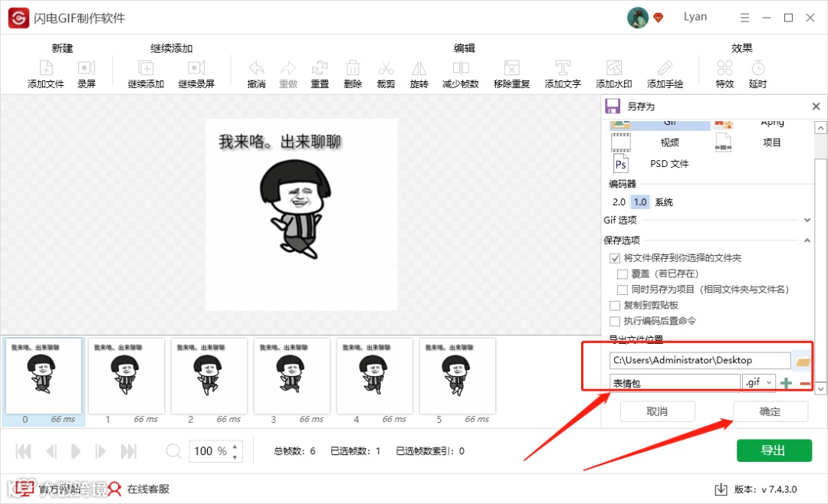Jump to first frame

23,451
